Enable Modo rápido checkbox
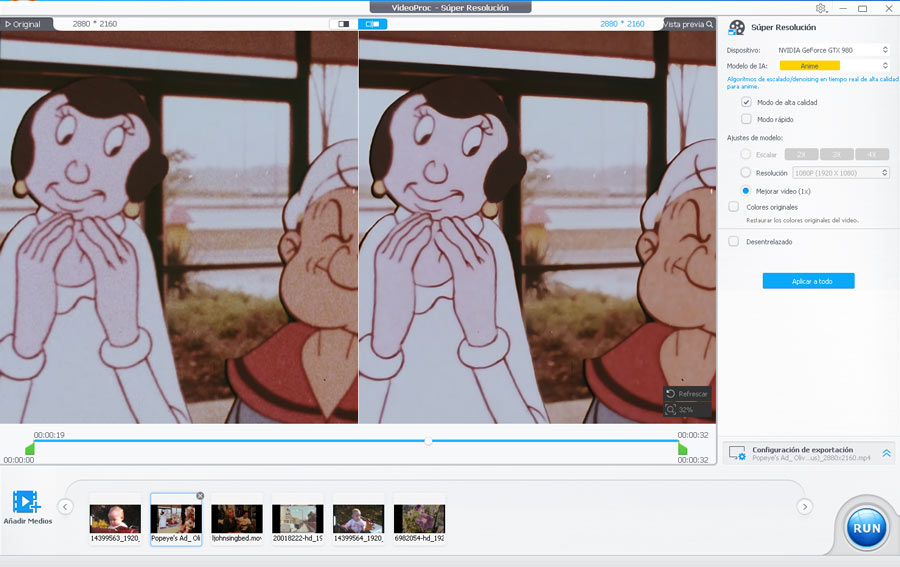Screen dimensions: 900x567 pyautogui.click(x=746, y=119)
